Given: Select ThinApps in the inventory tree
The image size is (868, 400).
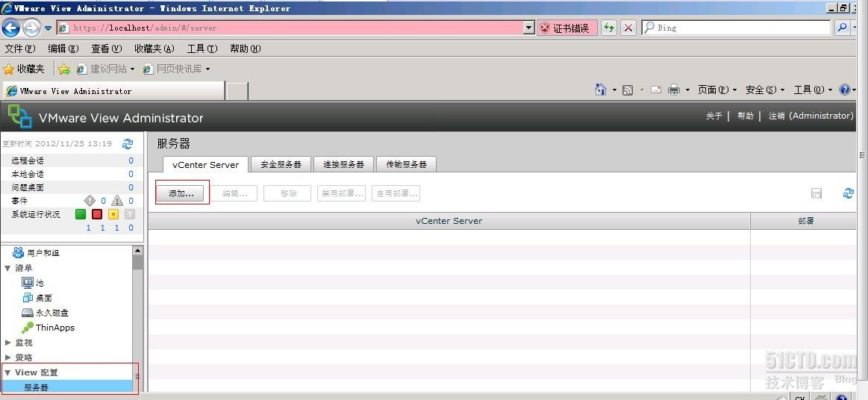Looking at the screenshot, I should pyautogui.click(x=49, y=328).
